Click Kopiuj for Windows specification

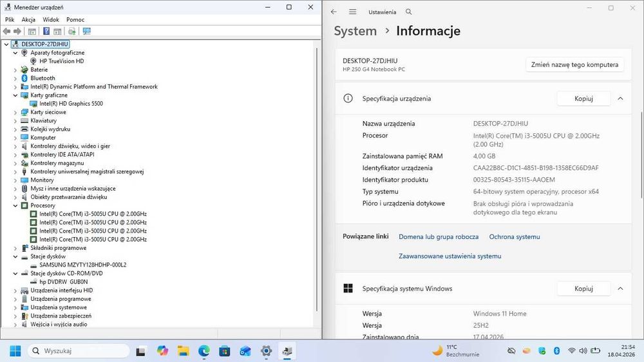583,289
